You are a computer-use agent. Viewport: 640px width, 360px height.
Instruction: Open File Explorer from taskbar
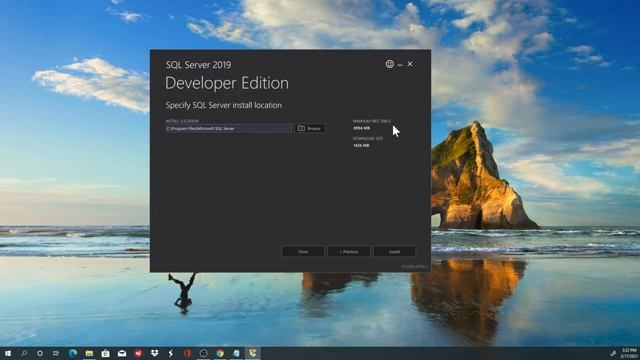tap(89, 353)
